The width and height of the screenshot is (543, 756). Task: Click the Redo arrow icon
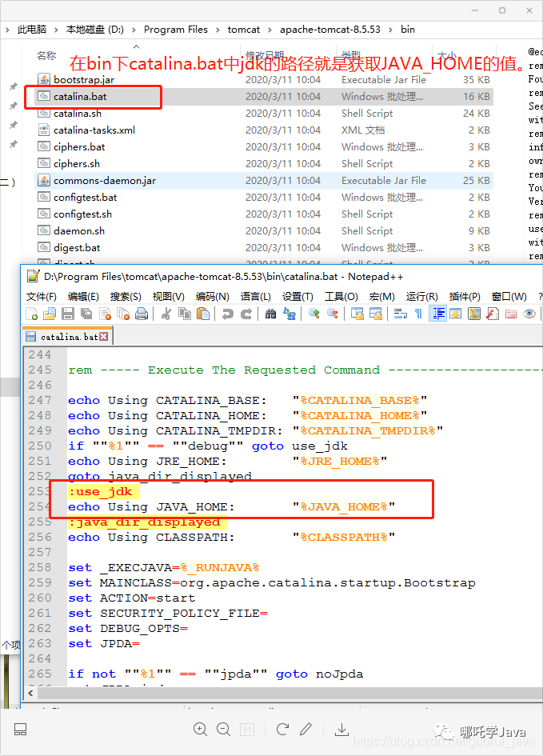coord(246,314)
